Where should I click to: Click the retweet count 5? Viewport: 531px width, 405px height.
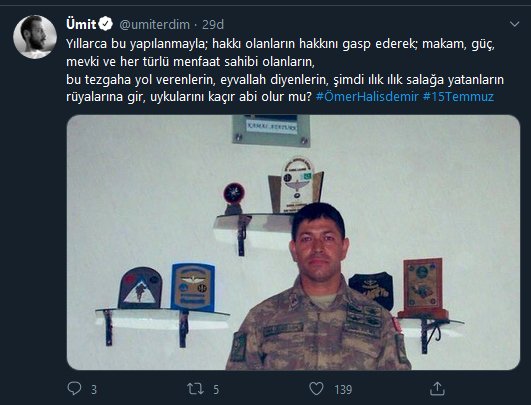tap(216, 389)
